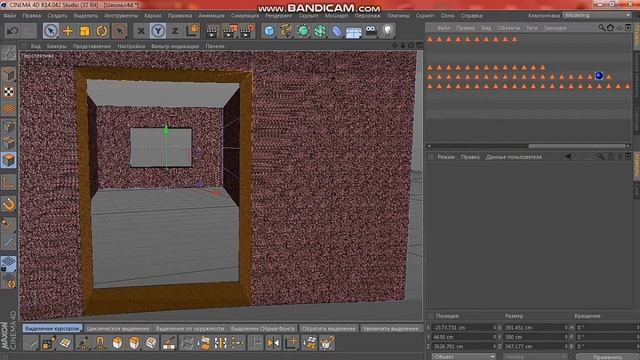Open the blue deformer objects icon
Screen dimensions: 640x360
tap(337, 31)
